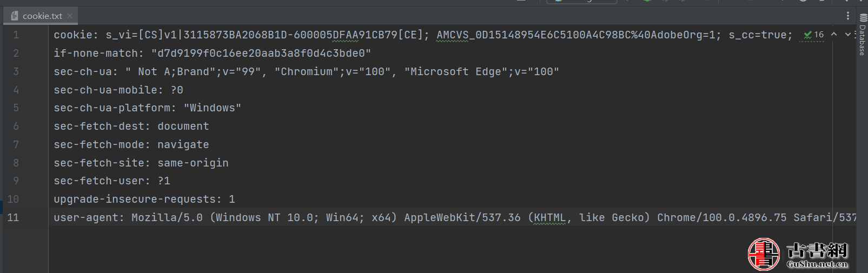Jump to previous highlighted problem arrow
This screenshot has height=273, width=868.
pyautogui.click(x=834, y=34)
